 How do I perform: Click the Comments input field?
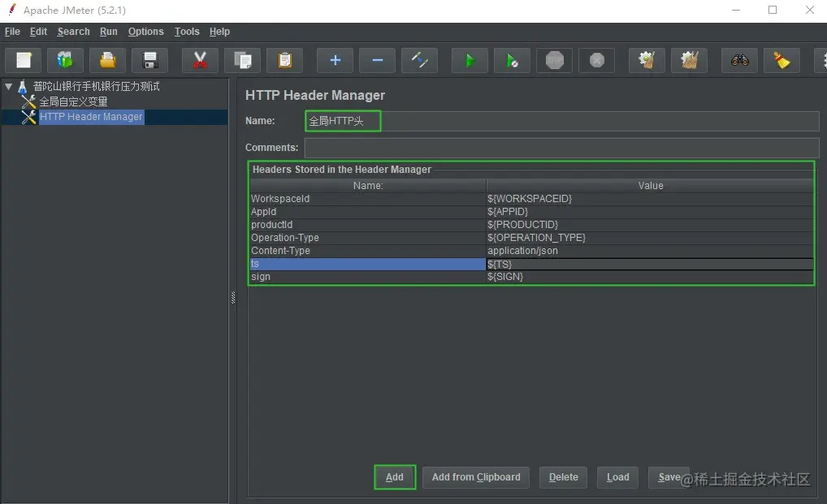[561, 148]
